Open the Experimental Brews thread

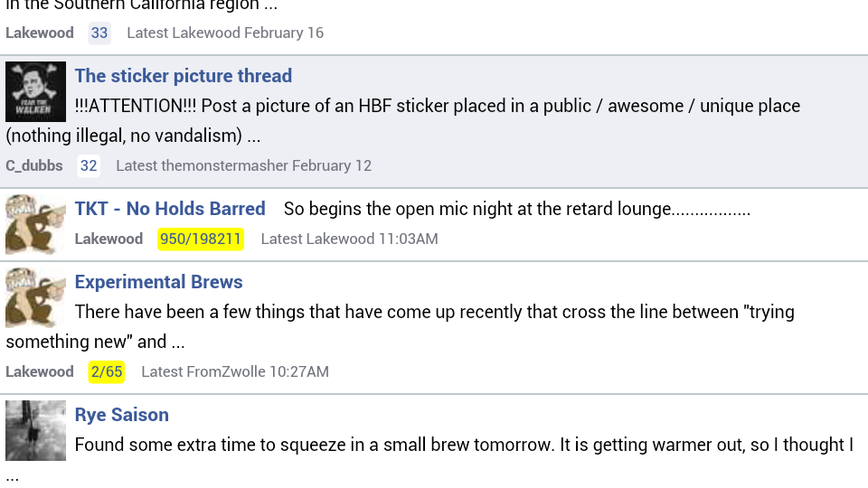click(x=159, y=282)
